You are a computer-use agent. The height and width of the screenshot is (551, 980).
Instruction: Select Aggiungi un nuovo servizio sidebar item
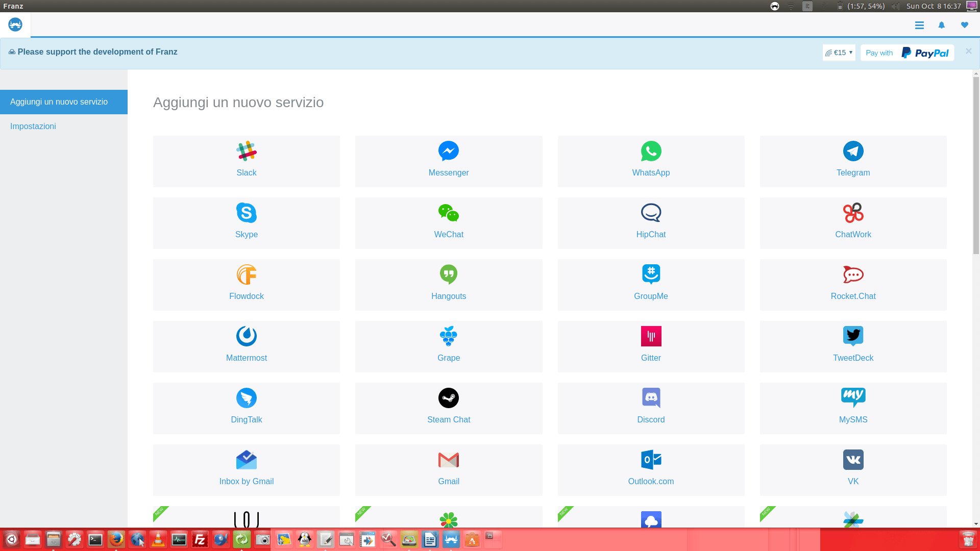[x=59, y=102]
